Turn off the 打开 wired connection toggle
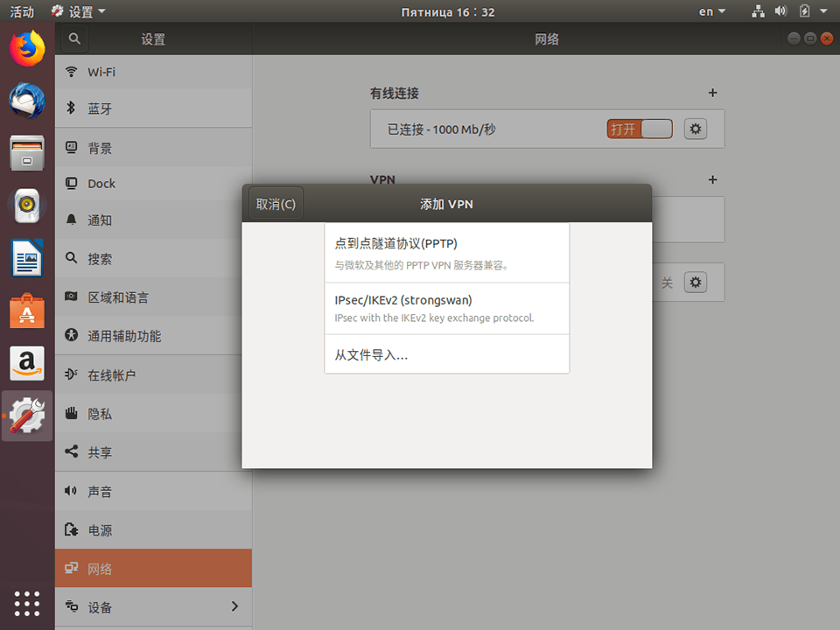 click(639, 129)
